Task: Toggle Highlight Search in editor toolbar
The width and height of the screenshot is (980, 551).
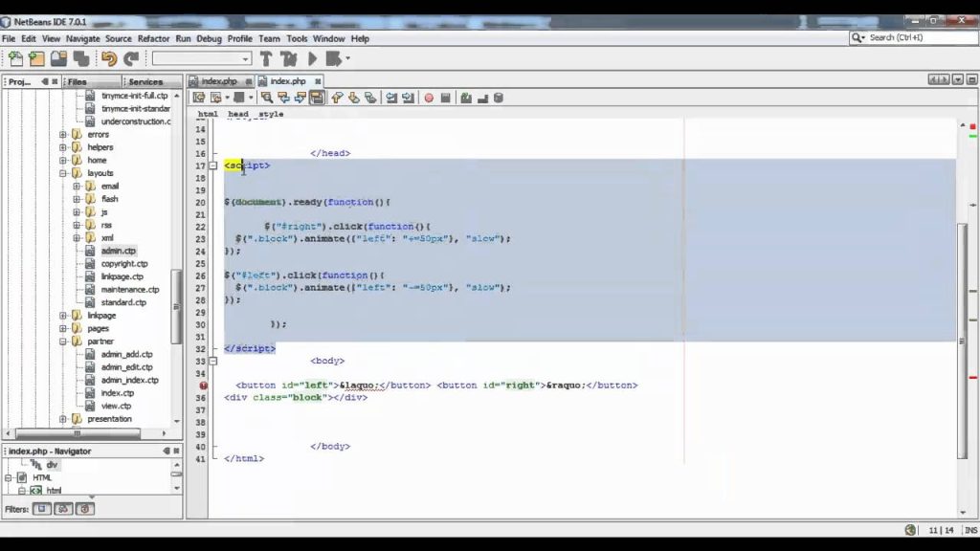Action: (x=317, y=98)
